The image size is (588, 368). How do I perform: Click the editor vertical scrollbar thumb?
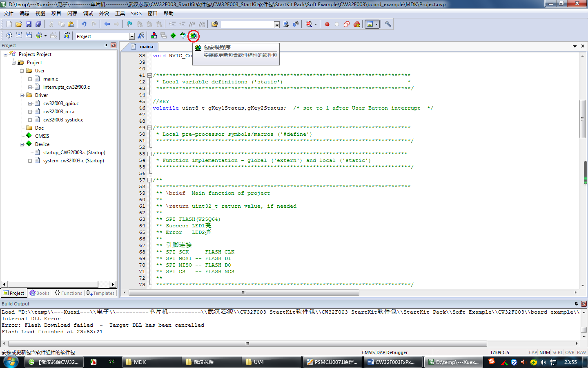pos(582,119)
